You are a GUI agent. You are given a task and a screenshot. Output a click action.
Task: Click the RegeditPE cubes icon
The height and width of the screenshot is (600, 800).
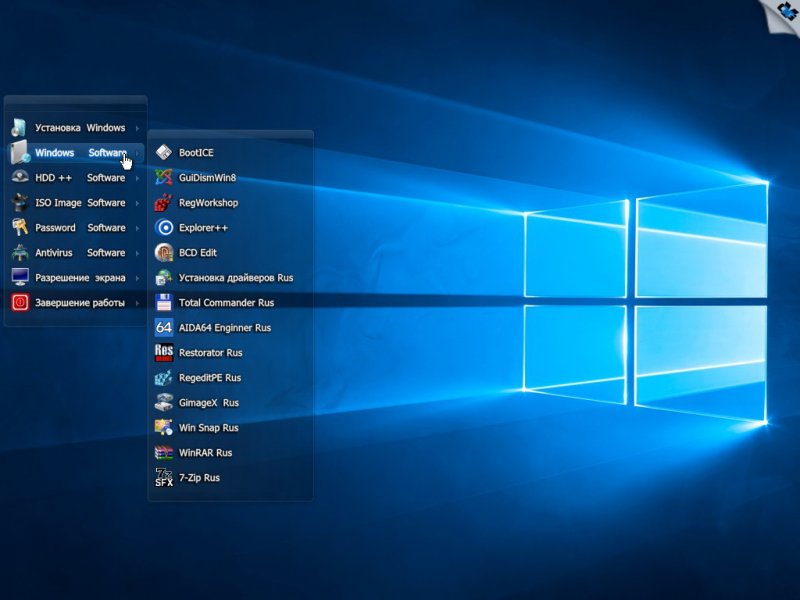point(164,377)
